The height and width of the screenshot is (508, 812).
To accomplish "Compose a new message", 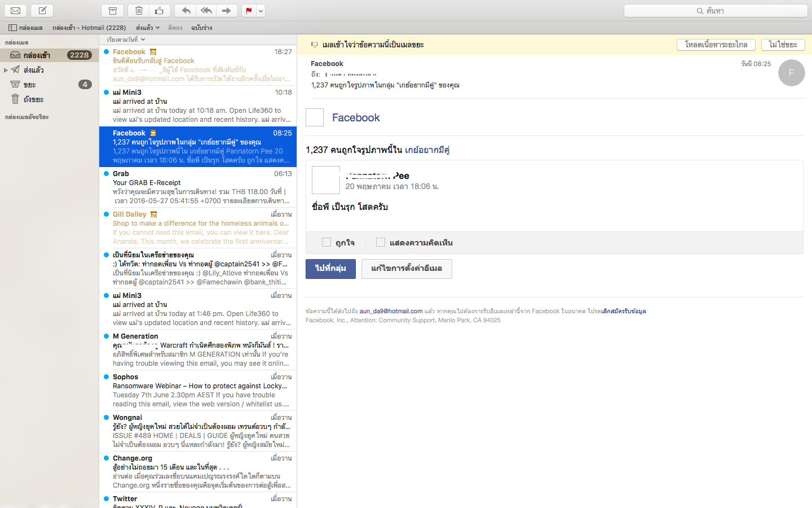I will tap(42, 10).
